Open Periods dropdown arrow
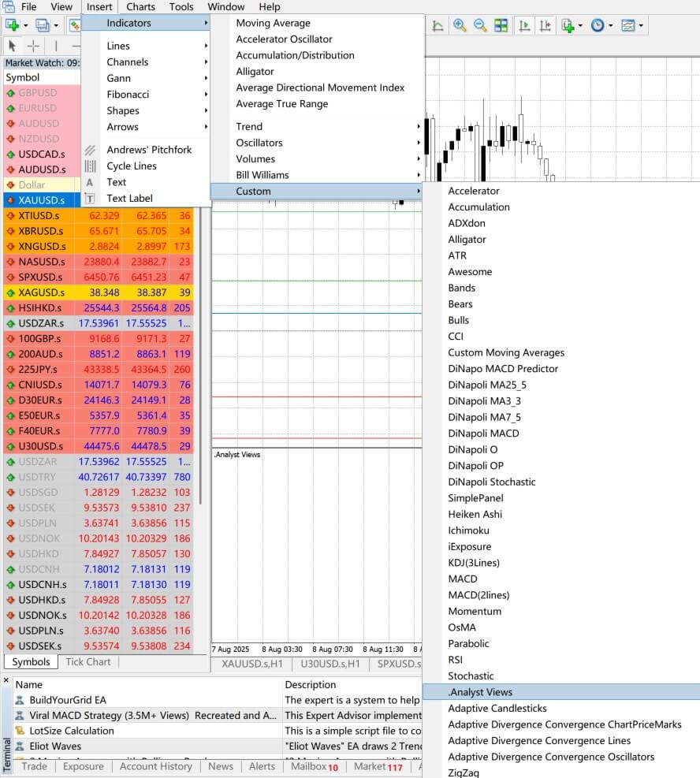This screenshot has height=778, width=700. pyautogui.click(x=611, y=25)
